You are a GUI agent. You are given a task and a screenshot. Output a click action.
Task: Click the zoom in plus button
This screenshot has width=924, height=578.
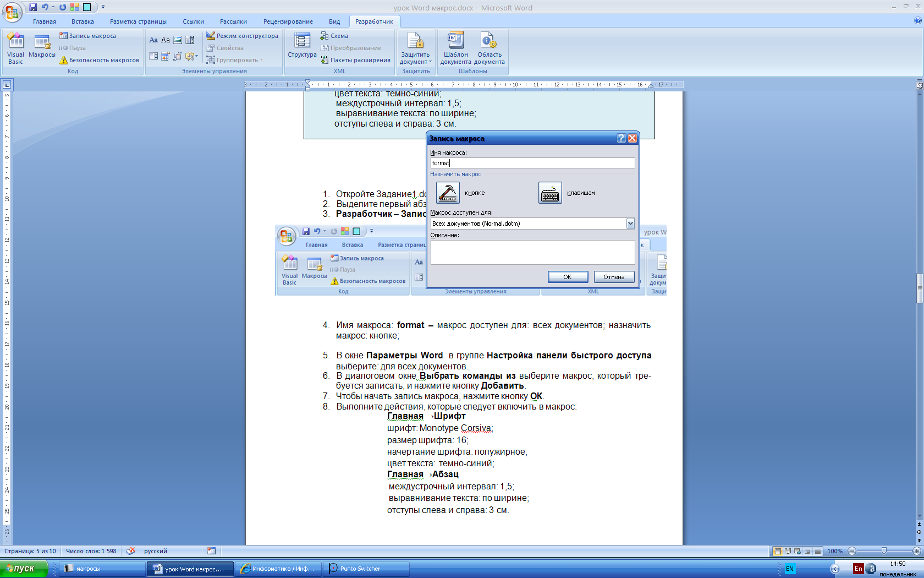(x=916, y=551)
